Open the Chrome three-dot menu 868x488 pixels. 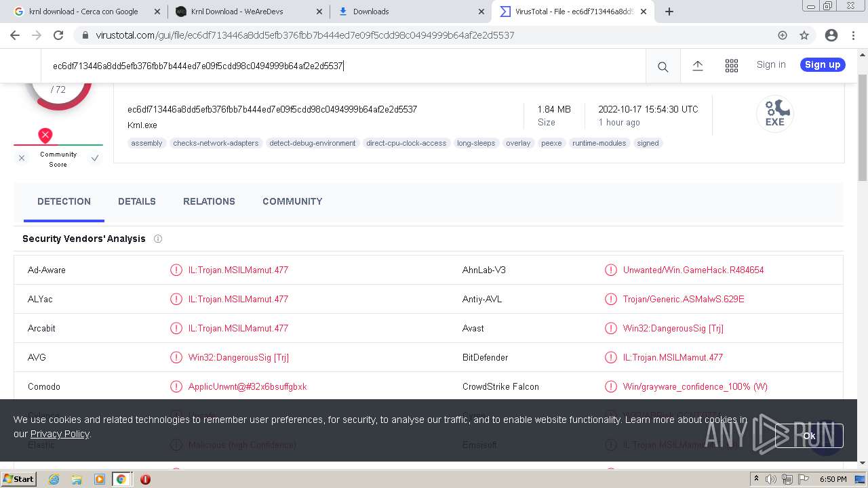pyautogui.click(x=854, y=35)
